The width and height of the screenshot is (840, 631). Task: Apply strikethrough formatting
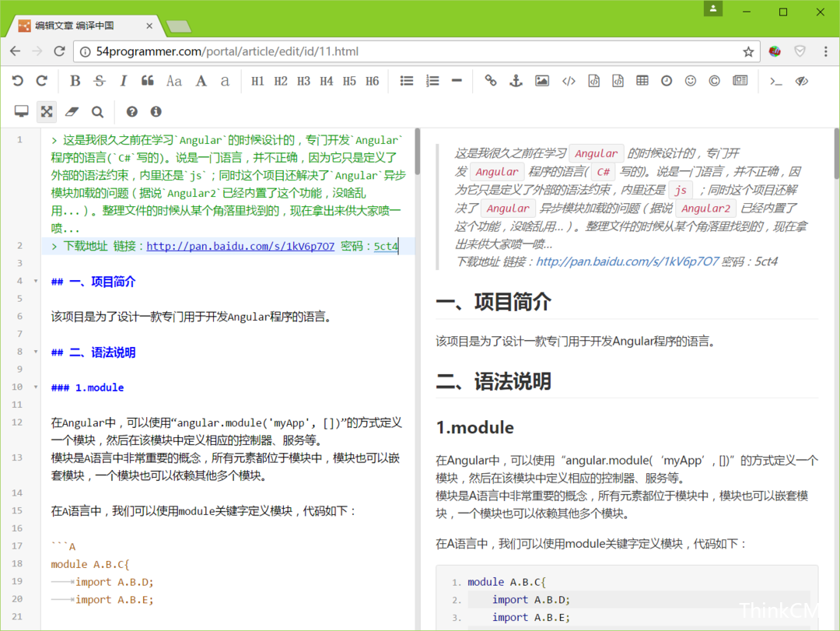pyautogui.click(x=99, y=81)
